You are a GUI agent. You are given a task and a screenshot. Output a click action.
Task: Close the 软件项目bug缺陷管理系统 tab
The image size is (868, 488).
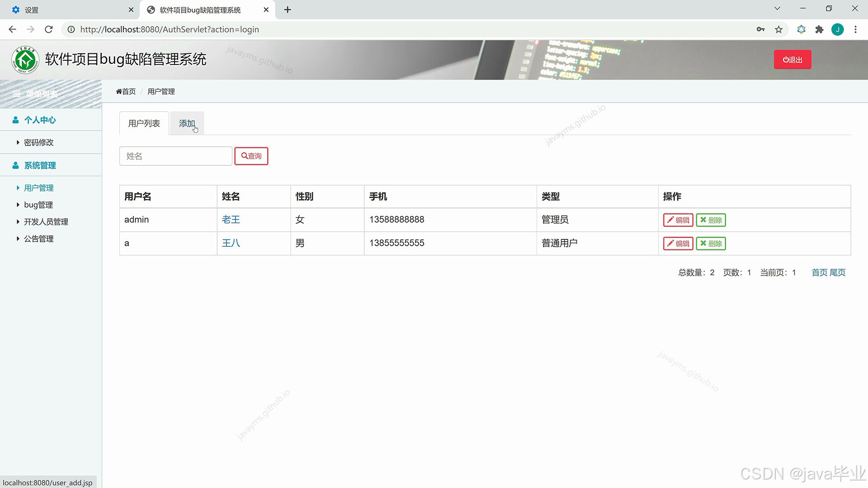click(x=266, y=9)
